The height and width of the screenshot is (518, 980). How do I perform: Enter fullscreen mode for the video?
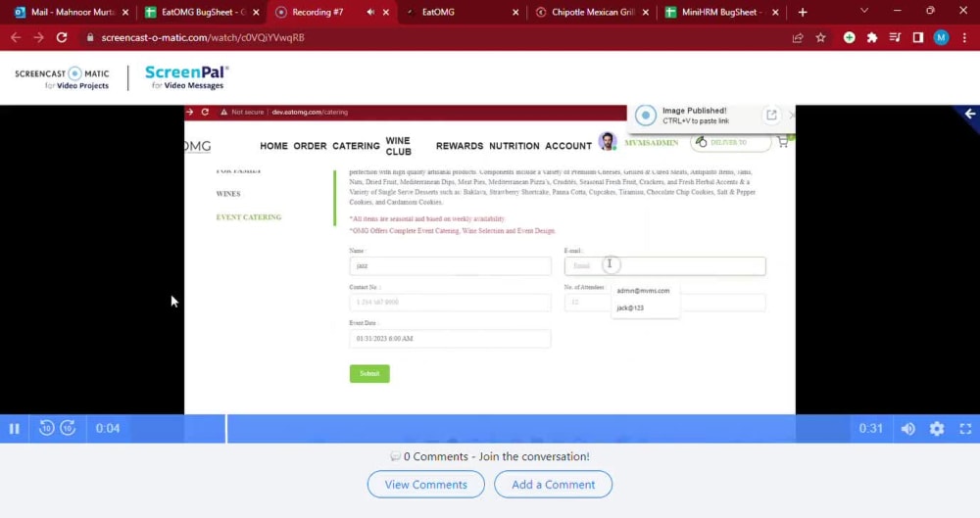coord(965,429)
